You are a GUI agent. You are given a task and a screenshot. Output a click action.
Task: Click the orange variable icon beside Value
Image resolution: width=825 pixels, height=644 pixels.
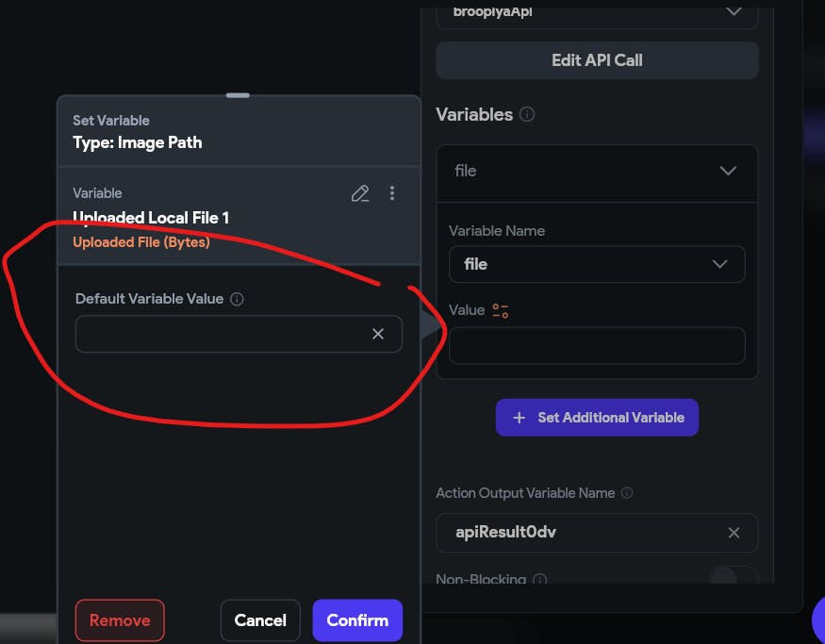pyautogui.click(x=501, y=310)
